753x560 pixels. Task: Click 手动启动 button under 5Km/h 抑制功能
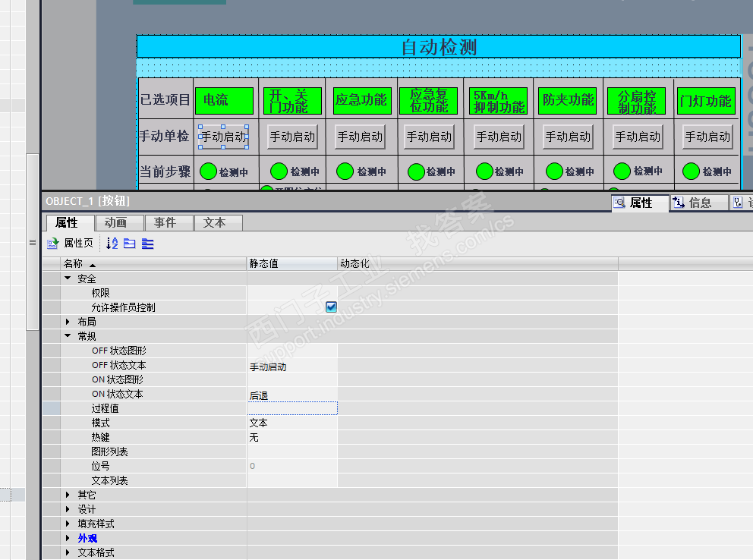(x=499, y=137)
